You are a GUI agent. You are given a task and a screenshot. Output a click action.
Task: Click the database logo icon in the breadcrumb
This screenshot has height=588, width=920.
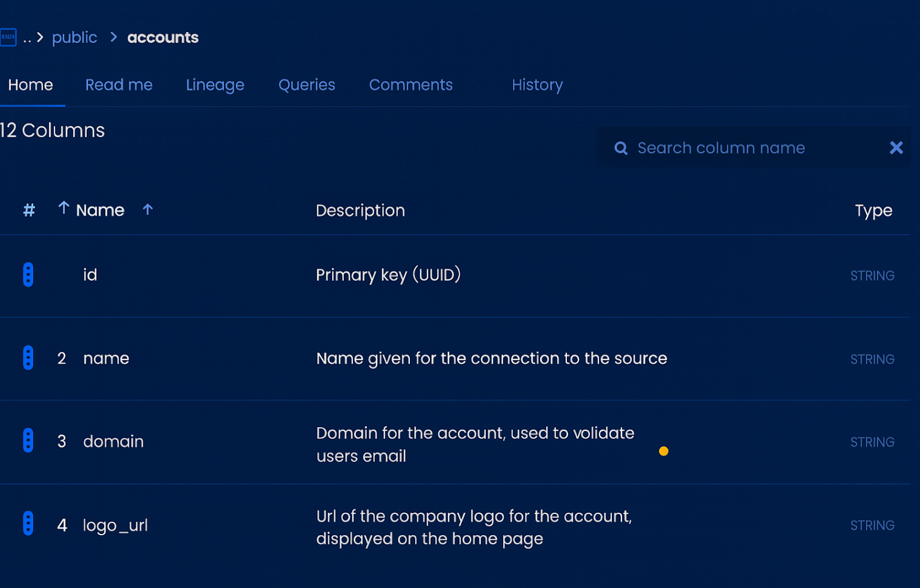point(9,37)
